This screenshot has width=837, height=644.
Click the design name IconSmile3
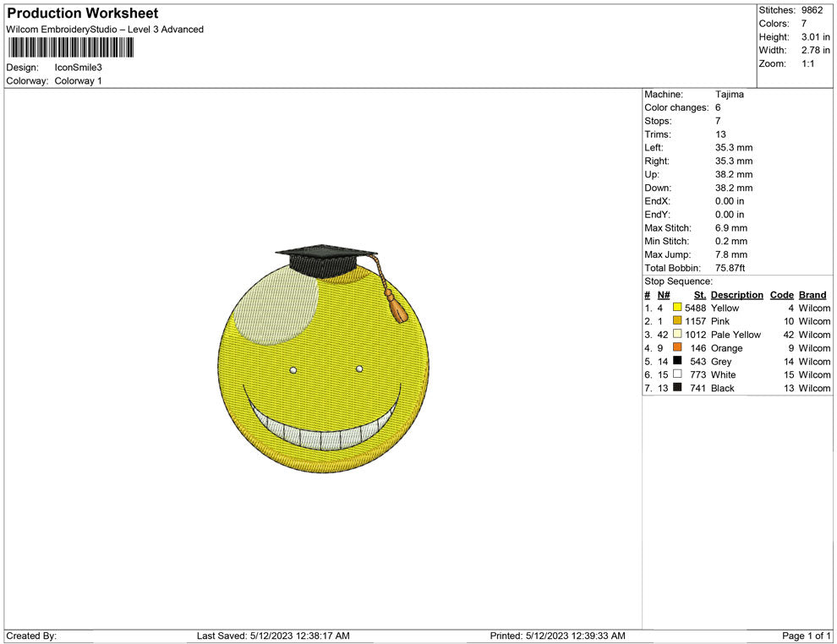coord(78,68)
